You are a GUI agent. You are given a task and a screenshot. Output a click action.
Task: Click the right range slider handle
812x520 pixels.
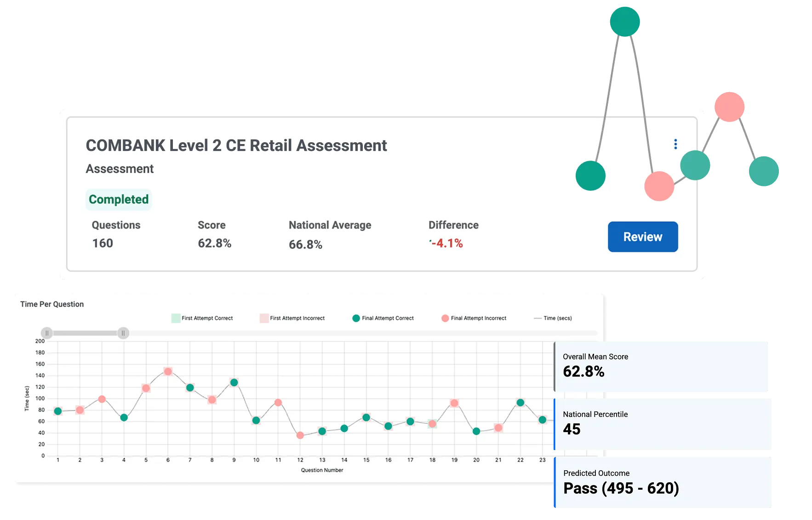[x=123, y=333]
